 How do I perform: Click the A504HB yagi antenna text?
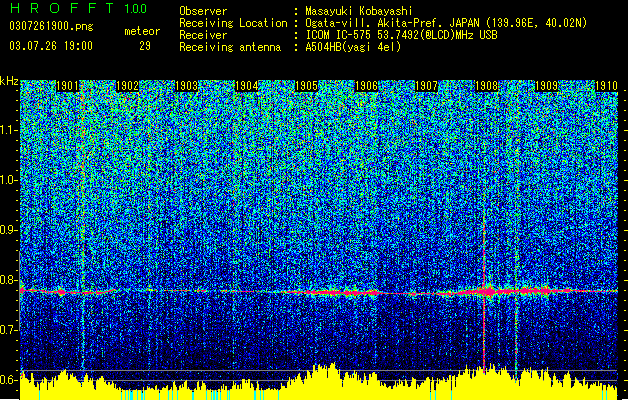[353, 47]
